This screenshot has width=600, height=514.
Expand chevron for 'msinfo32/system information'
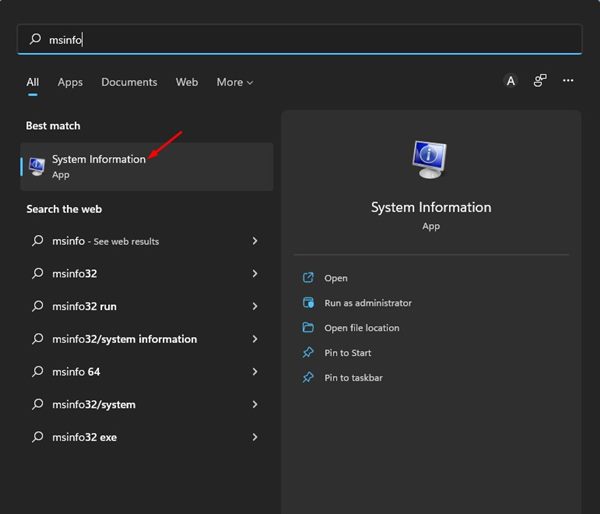point(255,339)
